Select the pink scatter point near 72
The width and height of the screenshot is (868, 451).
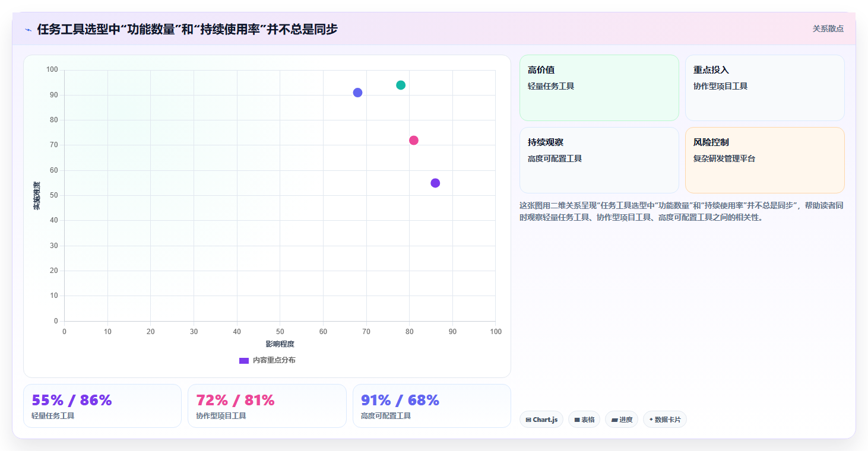coord(414,140)
